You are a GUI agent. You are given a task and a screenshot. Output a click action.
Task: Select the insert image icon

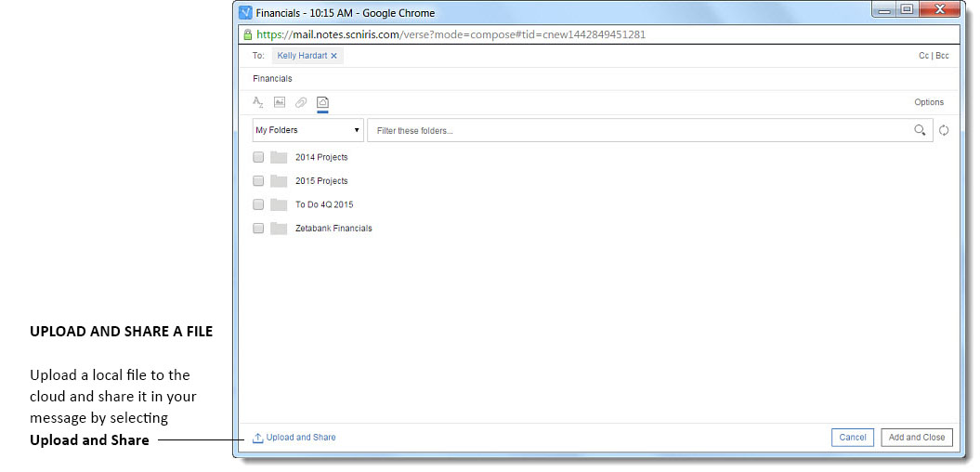click(x=280, y=102)
